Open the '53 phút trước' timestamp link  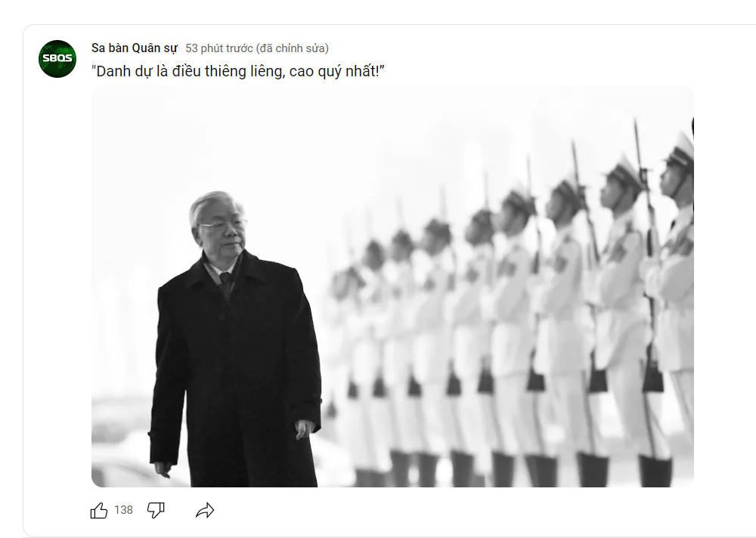click(219, 48)
